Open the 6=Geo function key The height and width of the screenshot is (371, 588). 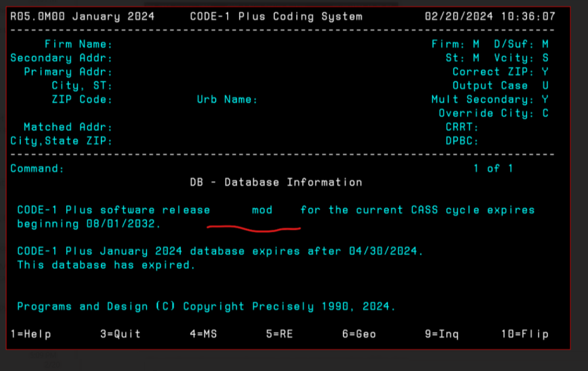click(359, 334)
